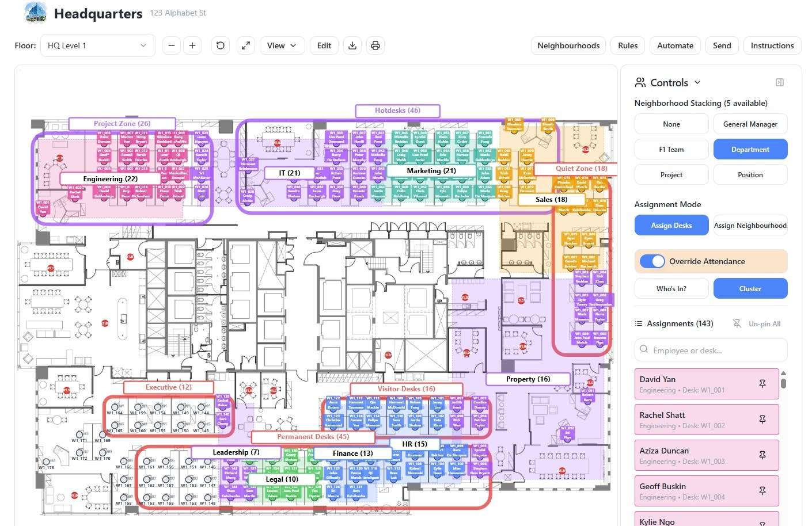Select F1 Team stacking option
Image resolution: width=812 pixels, height=526 pixels.
[x=671, y=149]
